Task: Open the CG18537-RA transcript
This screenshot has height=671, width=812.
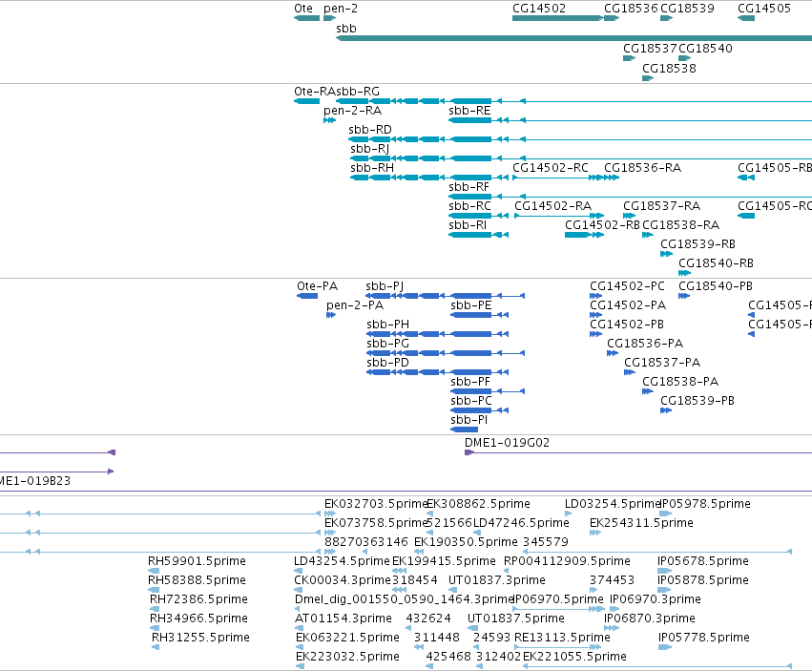Action: point(629,216)
